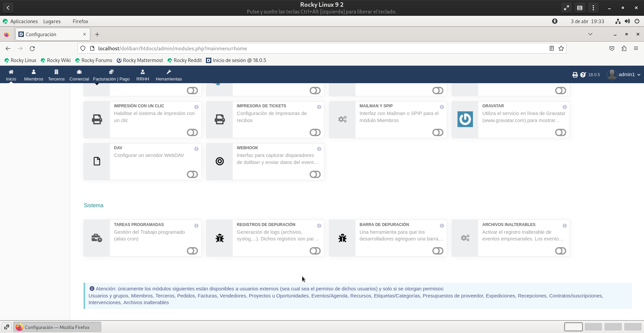Bookmark this page with the star icon
This screenshot has height=333, width=644.
tap(561, 49)
